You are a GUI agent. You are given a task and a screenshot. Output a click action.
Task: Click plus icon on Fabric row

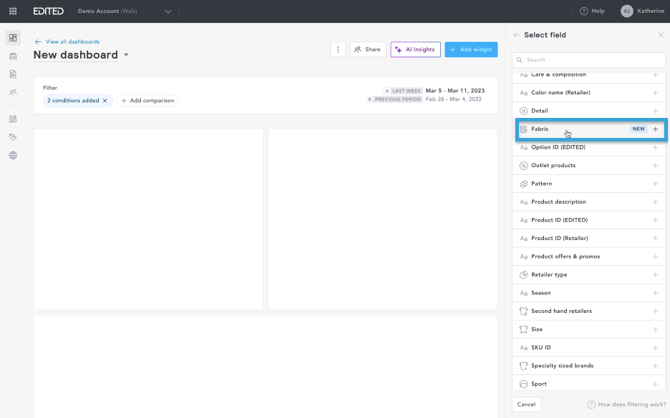click(x=656, y=129)
